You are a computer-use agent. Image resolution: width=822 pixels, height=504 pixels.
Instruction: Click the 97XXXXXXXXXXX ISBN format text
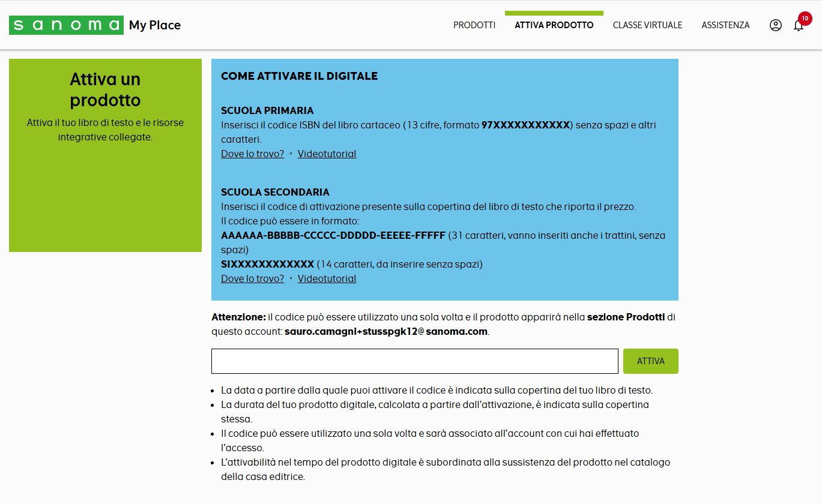[525, 125]
